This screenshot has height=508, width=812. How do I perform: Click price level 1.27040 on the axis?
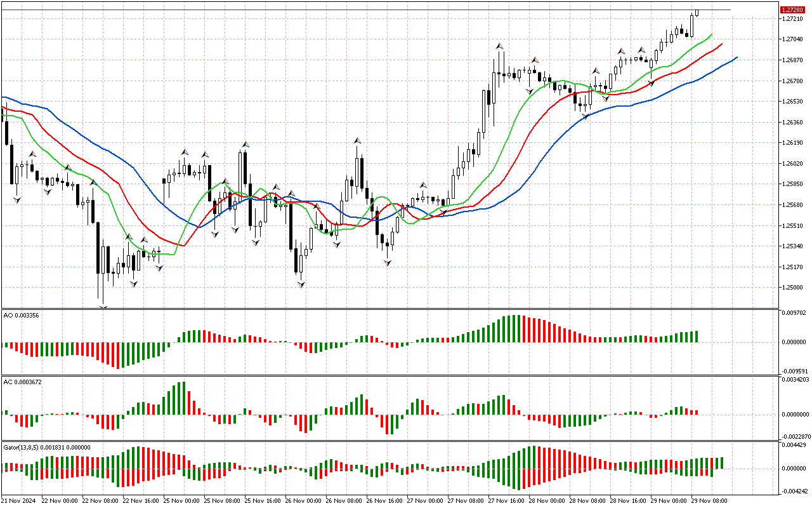[x=792, y=39]
